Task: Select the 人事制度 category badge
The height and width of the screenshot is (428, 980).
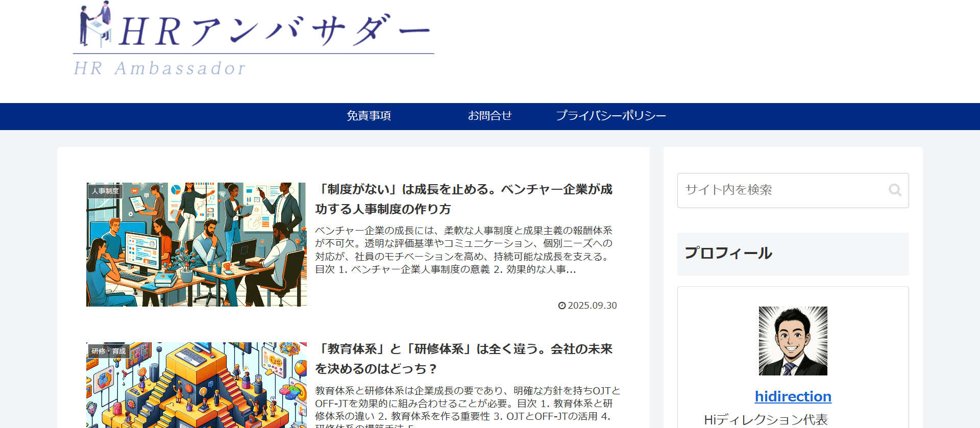Action: pyautogui.click(x=105, y=191)
